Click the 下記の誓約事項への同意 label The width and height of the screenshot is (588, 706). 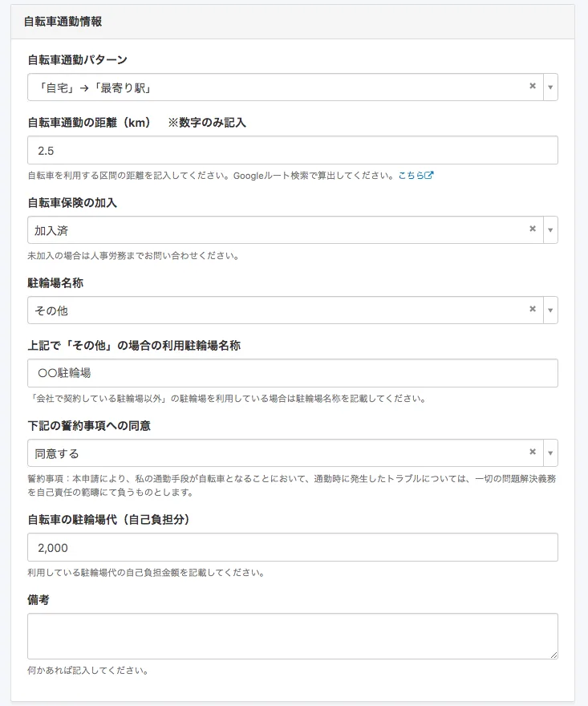[x=89, y=425]
